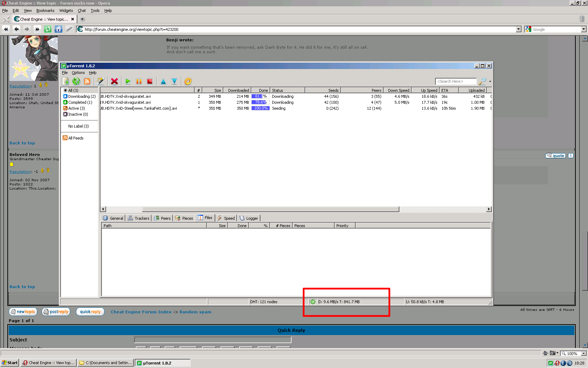The height and width of the screenshot is (368, 588).
Task: Open Opera Bookmarks menu
Action: (45, 11)
